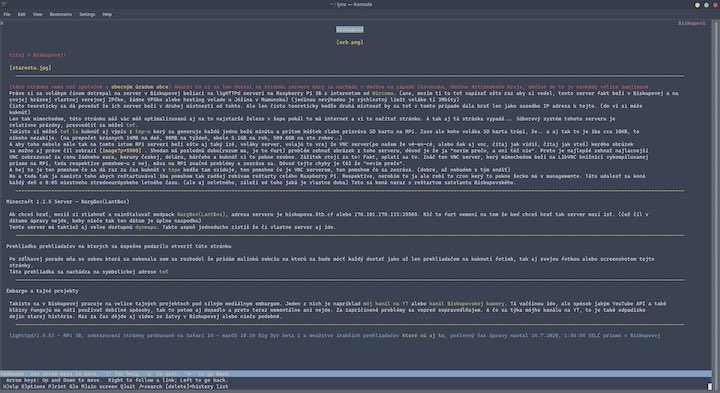
Task: Follow the Wircomu provider link
Action: [x=383, y=93]
